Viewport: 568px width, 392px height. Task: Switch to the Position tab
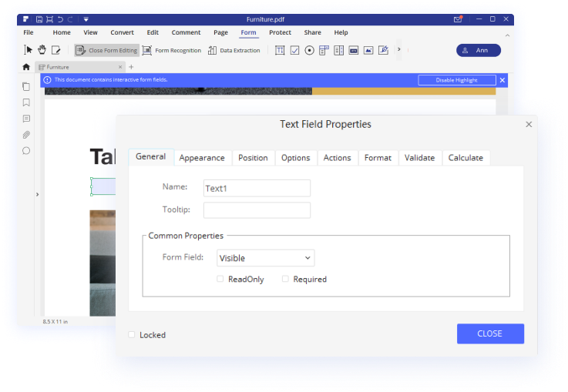coord(253,158)
